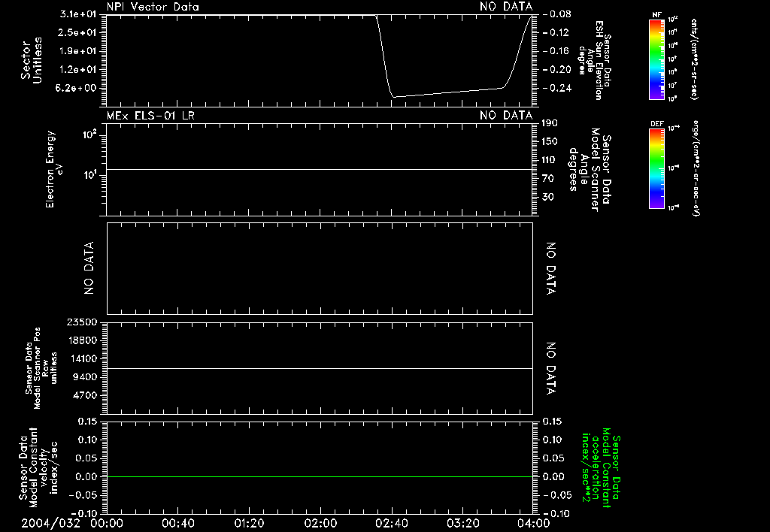Select the 'Electron Energy eV' axis label

click(x=53, y=169)
